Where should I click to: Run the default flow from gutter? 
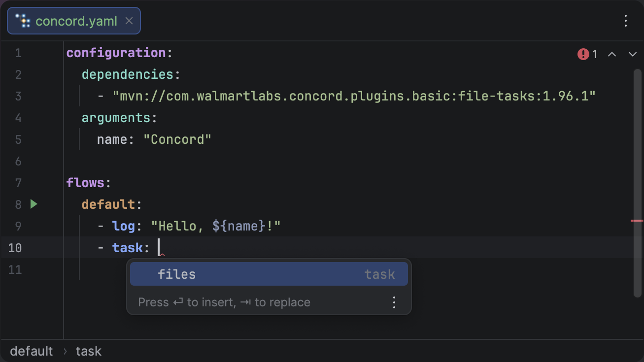click(34, 204)
